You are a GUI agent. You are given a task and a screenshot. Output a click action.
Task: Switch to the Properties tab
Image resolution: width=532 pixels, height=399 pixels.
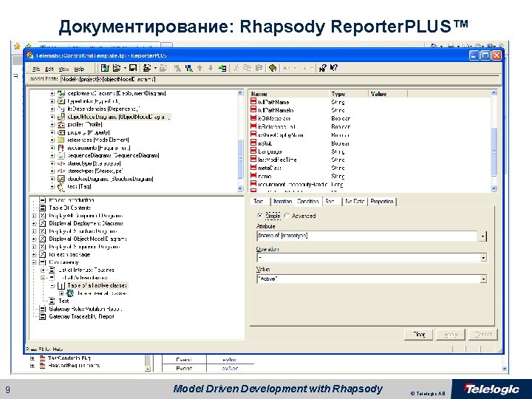(x=382, y=202)
